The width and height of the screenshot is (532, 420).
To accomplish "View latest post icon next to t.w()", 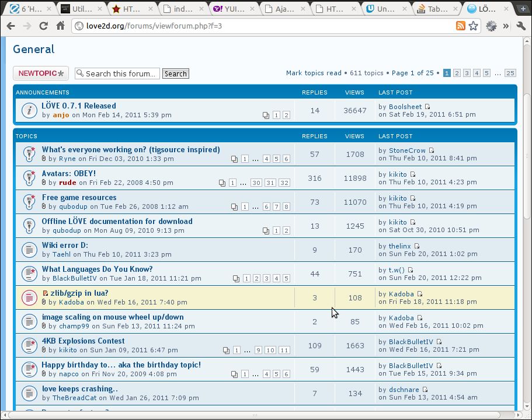I will click(410, 270).
